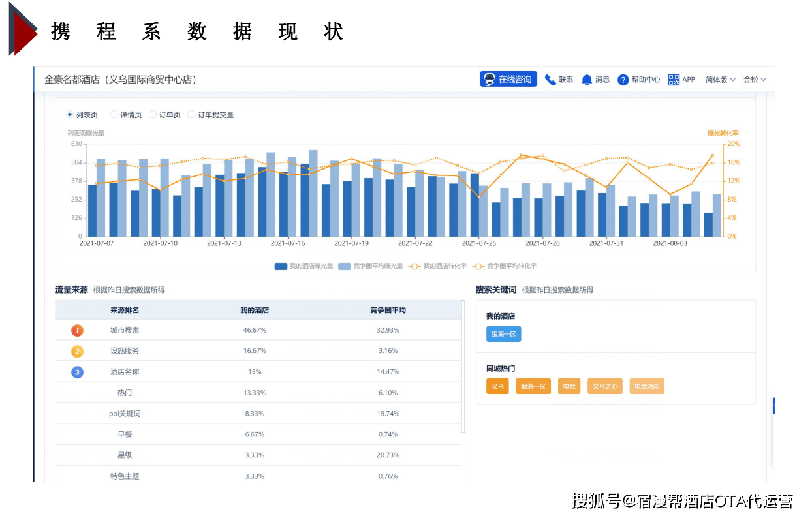This screenshot has height=518, width=812.
Task: Open the bell 消息 notifications icon
Action: tap(587, 80)
